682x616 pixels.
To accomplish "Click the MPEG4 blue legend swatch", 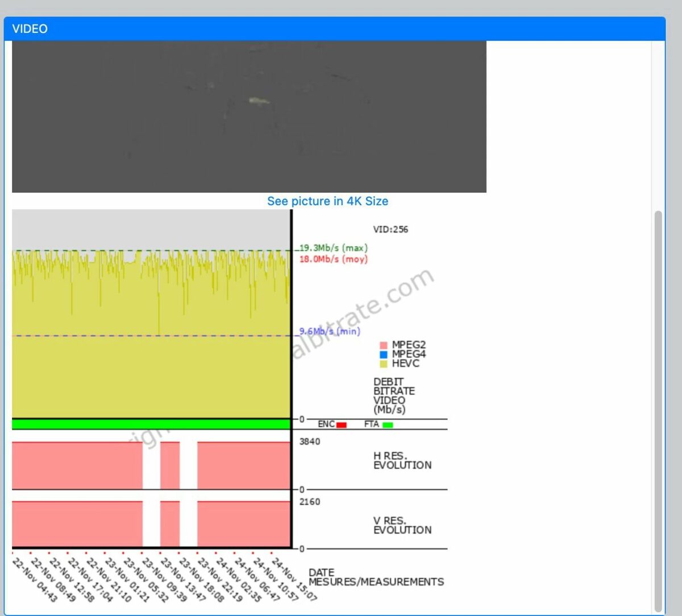I will coord(384,354).
